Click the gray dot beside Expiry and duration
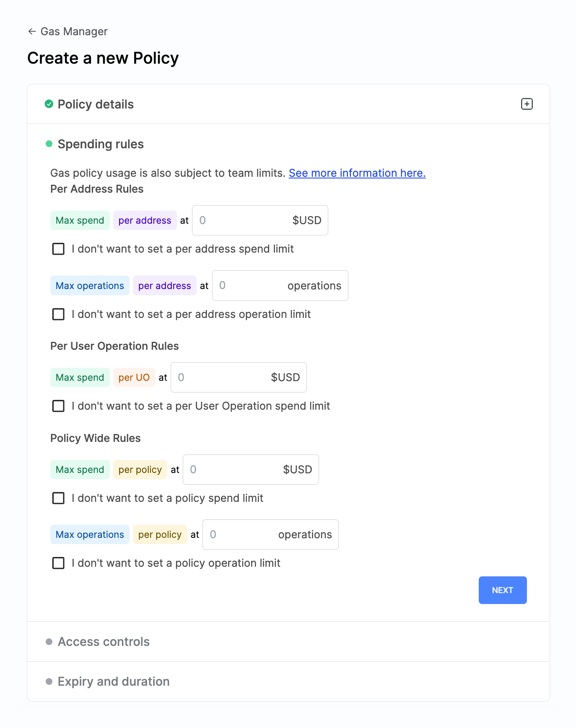 49,681
